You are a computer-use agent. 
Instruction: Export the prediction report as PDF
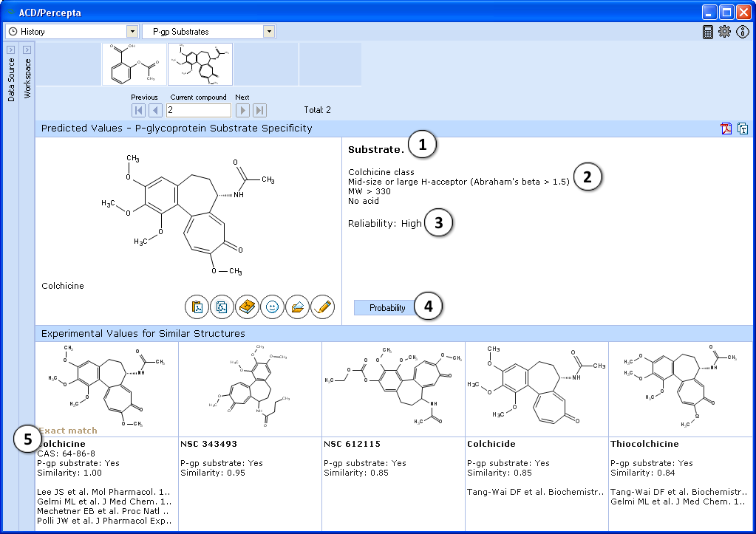point(726,129)
